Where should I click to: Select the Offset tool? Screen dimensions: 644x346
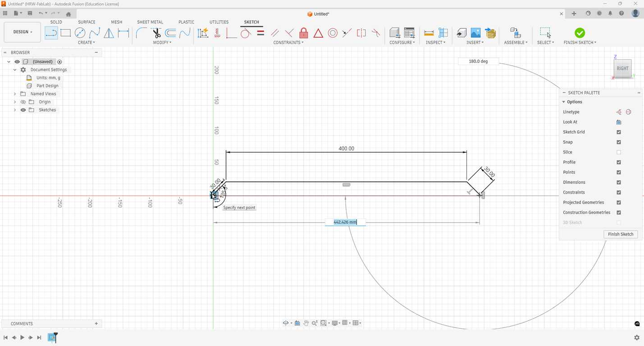(170, 33)
